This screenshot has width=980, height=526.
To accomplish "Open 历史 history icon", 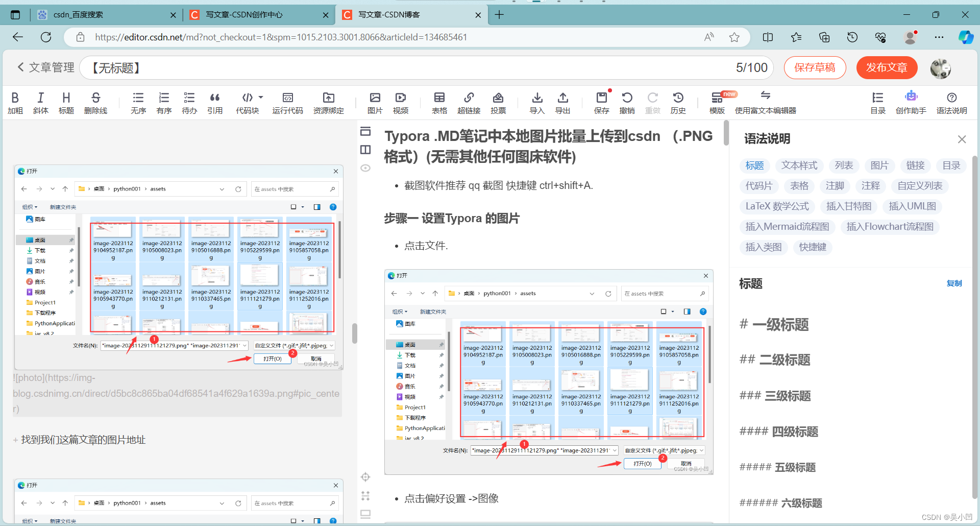I will pos(678,103).
